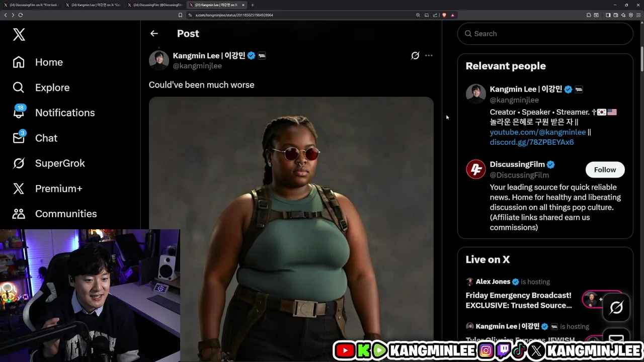The width and height of the screenshot is (644, 362).
Task: Click Alex Jones' verified checkmark badge
Action: [x=515, y=282]
